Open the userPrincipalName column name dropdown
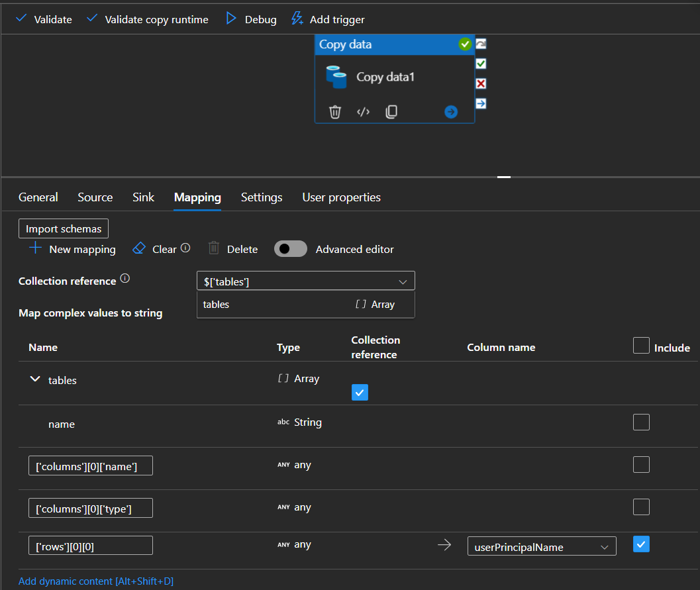The image size is (700, 590). click(541, 546)
